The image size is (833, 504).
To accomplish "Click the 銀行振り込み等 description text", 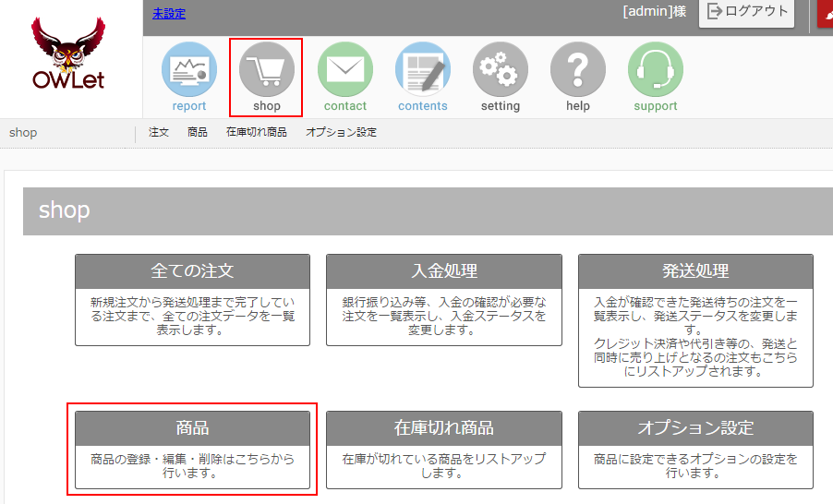I will (x=444, y=316).
